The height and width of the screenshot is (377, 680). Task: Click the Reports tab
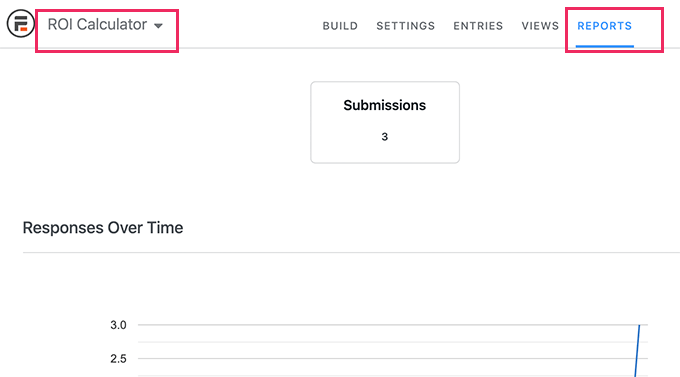(605, 26)
